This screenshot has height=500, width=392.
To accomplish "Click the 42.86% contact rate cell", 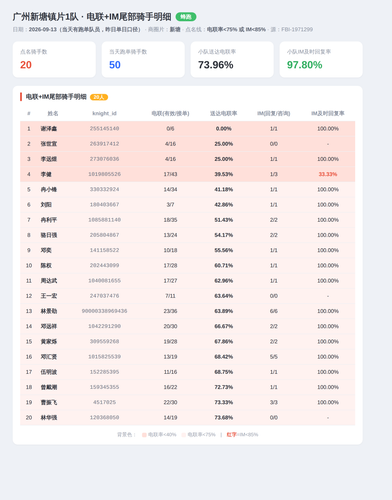I will [223, 205].
